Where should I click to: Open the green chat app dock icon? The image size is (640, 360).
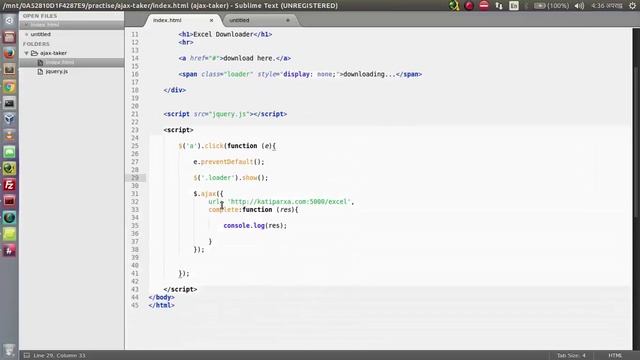tap(9, 152)
